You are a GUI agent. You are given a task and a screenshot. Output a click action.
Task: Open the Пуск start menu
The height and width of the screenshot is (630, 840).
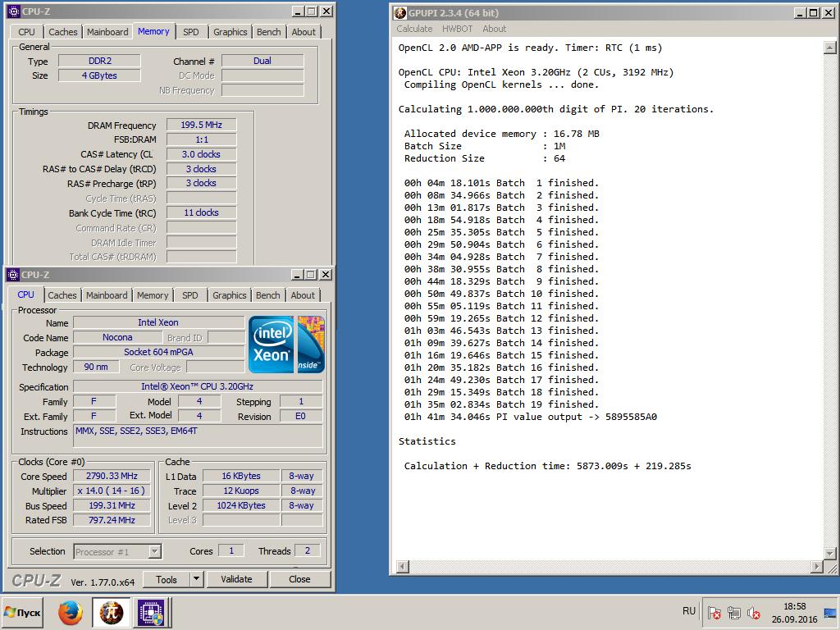point(22,612)
